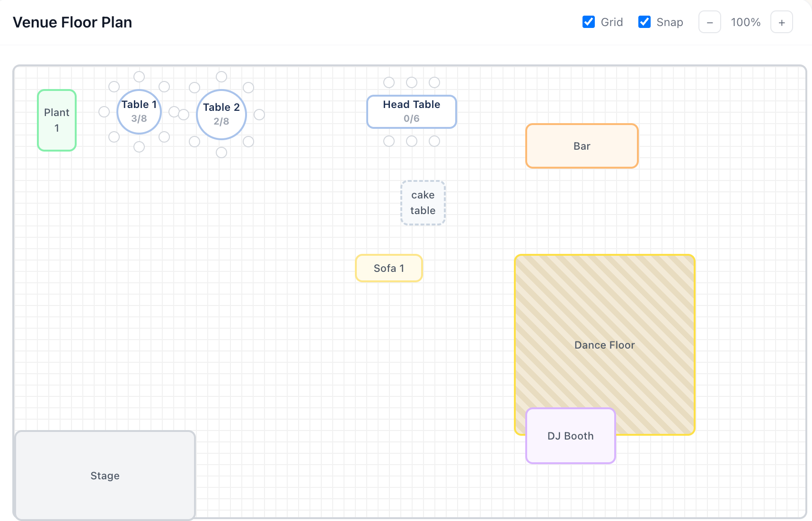Viewport: 812px width, 521px height.
Task: Select the dashed cake table item
Action: 423,203
